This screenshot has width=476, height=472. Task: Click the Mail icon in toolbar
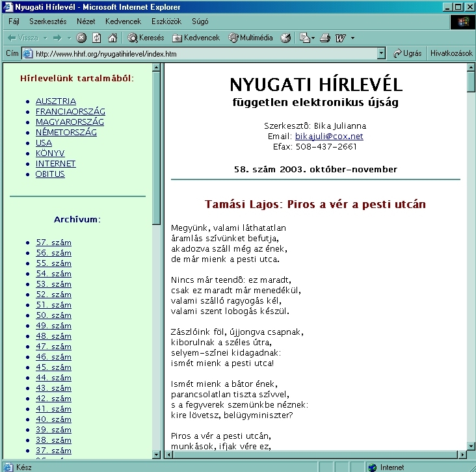tap(304, 38)
